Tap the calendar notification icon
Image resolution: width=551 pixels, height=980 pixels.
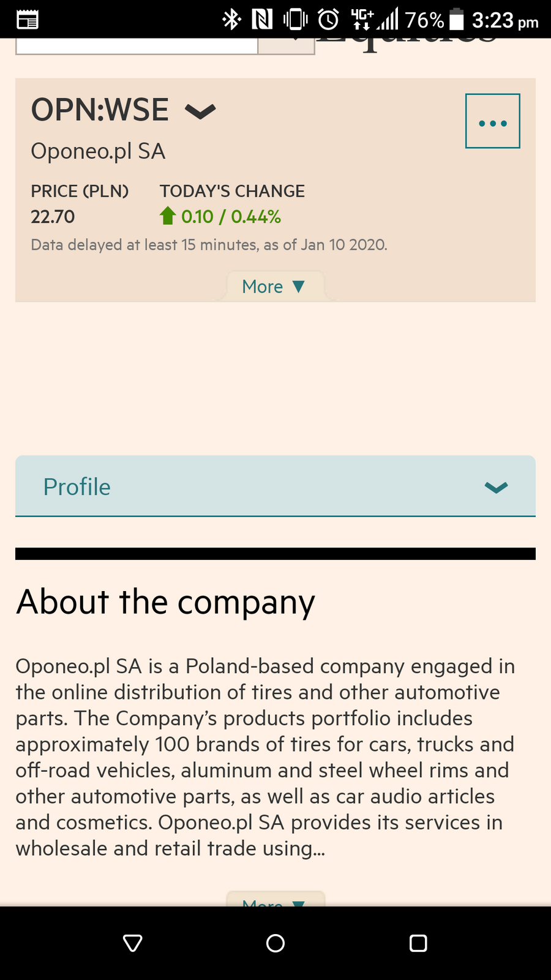point(28,20)
